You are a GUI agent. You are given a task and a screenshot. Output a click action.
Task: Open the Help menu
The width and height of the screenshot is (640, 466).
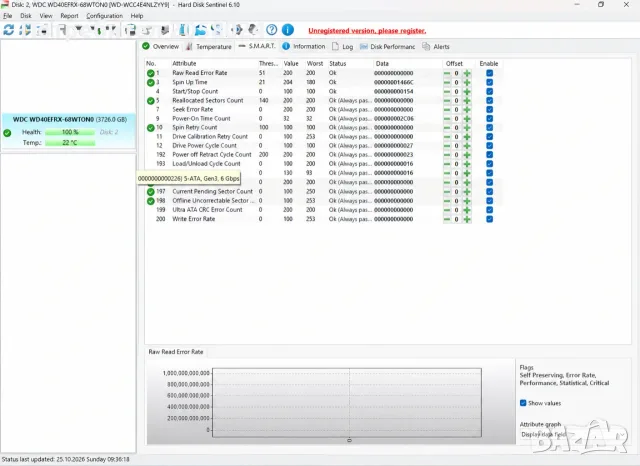click(137, 16)
